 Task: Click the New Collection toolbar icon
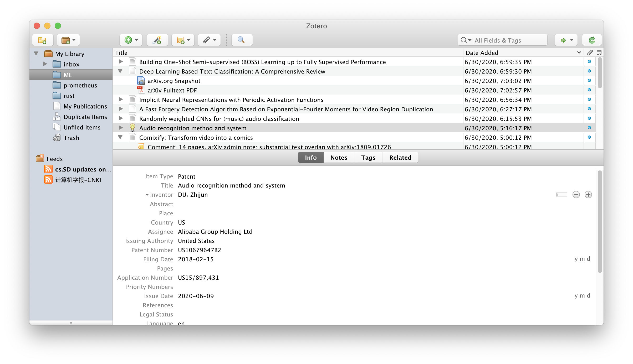point(43,40)
